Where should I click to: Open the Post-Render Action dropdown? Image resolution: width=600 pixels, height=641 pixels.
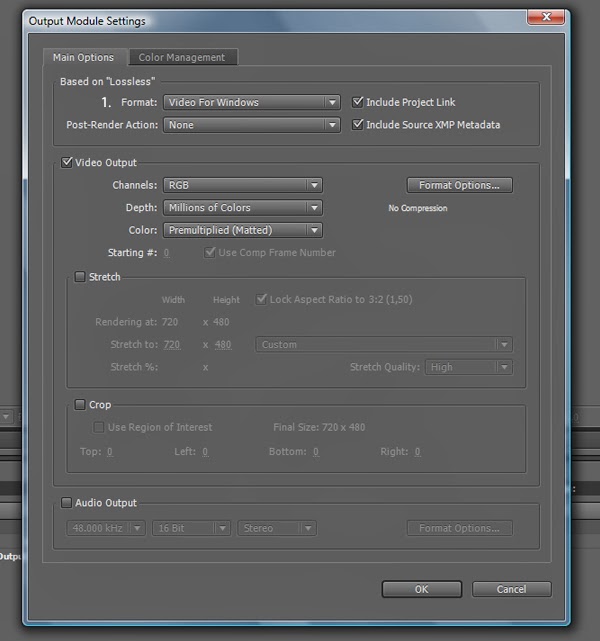point(251,125)
